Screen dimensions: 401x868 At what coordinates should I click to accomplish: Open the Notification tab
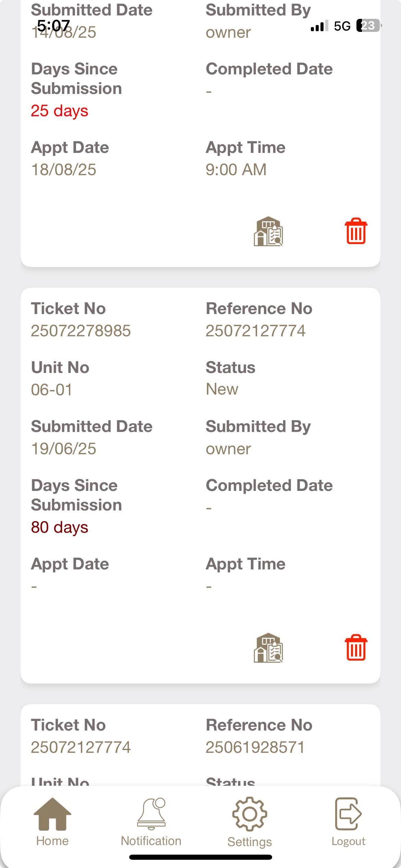click(151, 821)
